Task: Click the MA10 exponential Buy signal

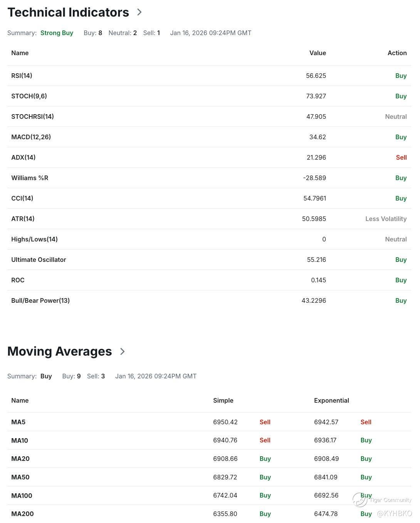Action: click(x=366, y=440)
